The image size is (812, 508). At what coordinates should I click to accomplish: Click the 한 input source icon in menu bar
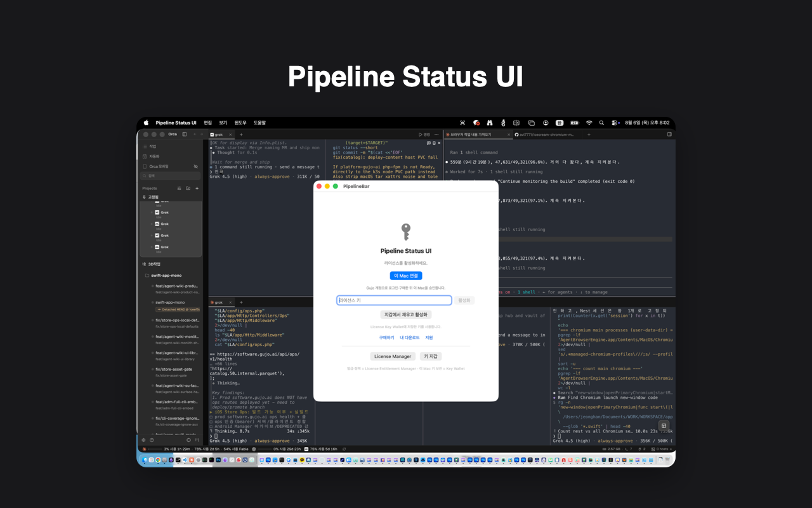click(x=560, y=123)
